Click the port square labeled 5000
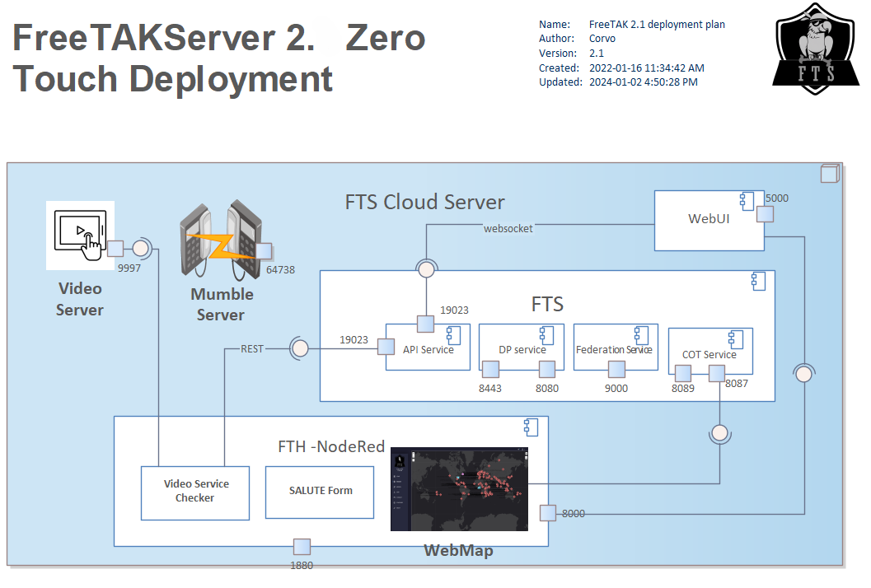The height and width of the screenshot is (588, 871). [765, 214]
